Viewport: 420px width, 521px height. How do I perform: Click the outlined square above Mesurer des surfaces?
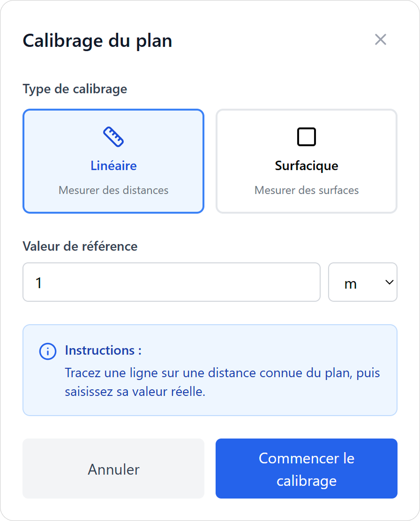(x=307, y=136)
